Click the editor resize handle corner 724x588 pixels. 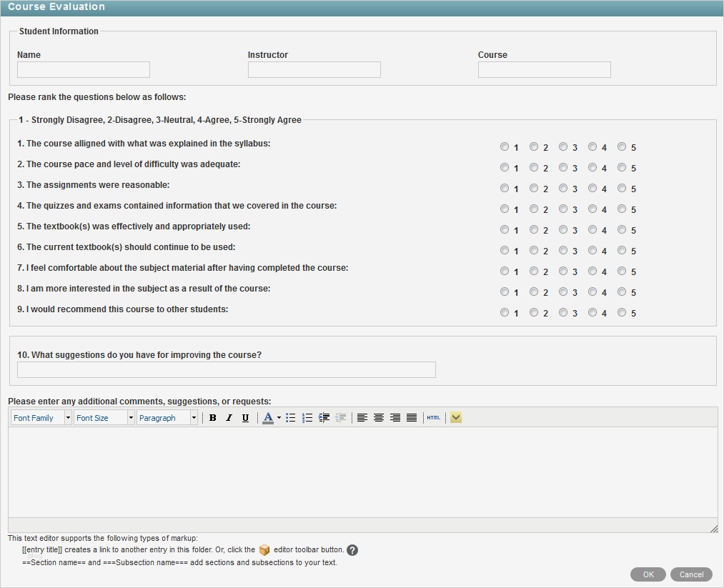click(714, 529)
